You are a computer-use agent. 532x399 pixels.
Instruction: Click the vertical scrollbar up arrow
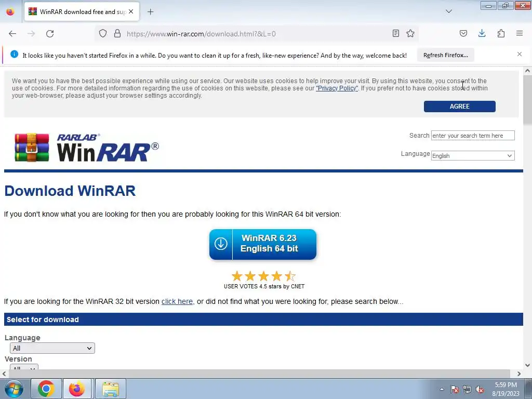(527, 71)
